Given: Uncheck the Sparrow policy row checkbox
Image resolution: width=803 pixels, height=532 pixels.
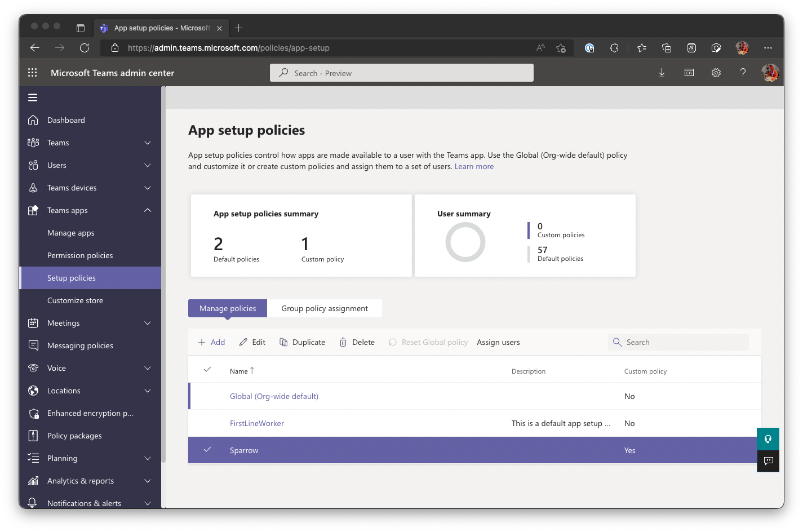Looking at the screenshot, I should [x=207, y=450].
